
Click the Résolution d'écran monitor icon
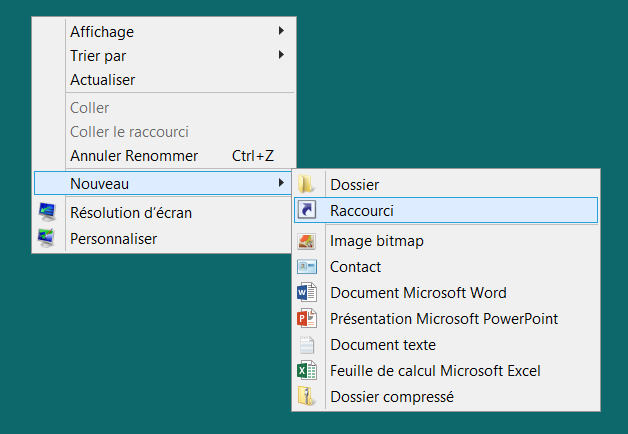pyautogui.click(x=47, y=212)
